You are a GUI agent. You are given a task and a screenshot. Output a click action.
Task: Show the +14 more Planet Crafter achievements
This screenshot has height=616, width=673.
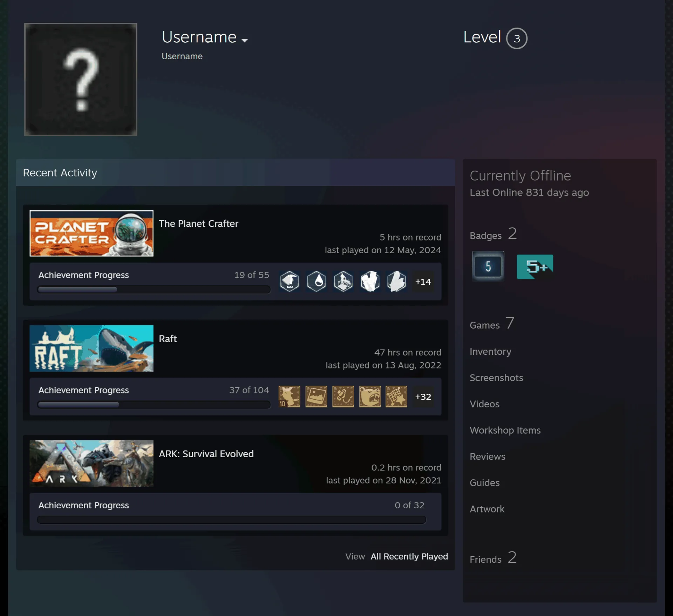point(423,282)
